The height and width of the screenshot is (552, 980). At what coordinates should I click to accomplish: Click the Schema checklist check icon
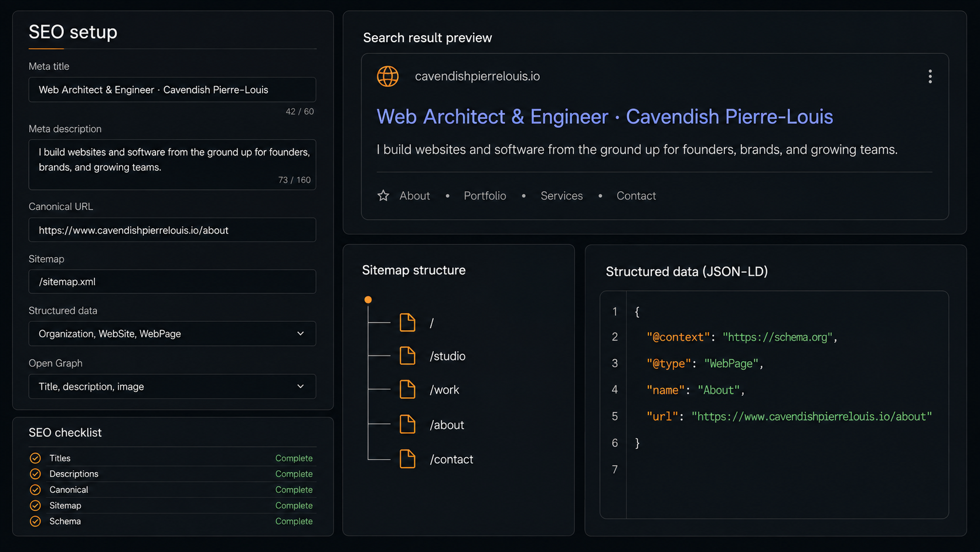pos(35,521)
